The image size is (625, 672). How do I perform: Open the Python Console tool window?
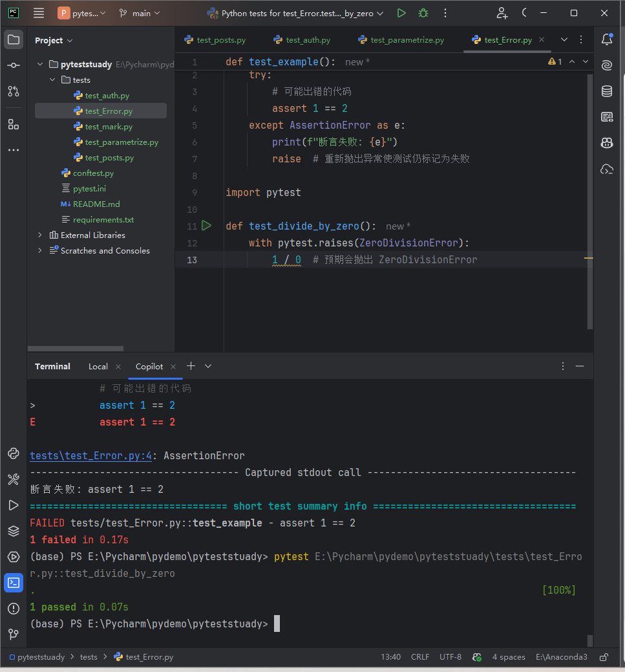(14, 453)
